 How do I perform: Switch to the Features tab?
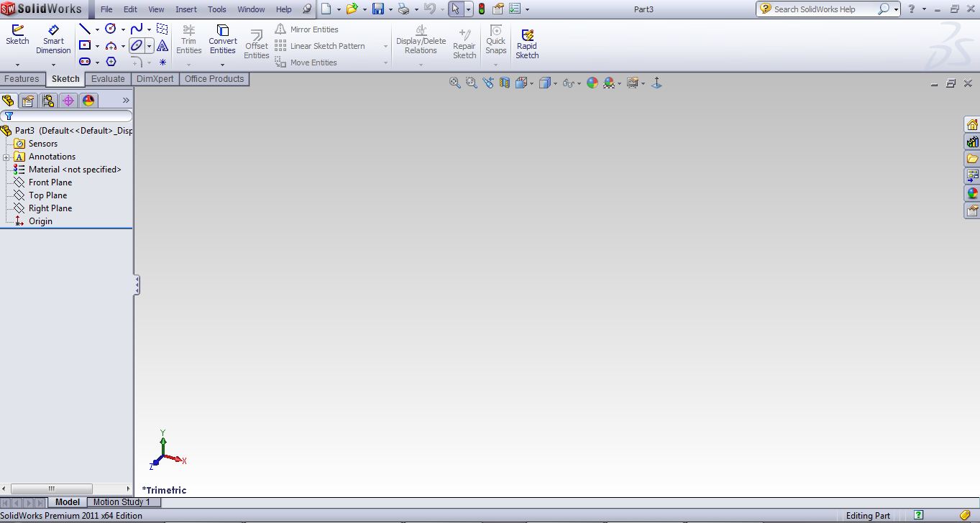coord(22,79)
